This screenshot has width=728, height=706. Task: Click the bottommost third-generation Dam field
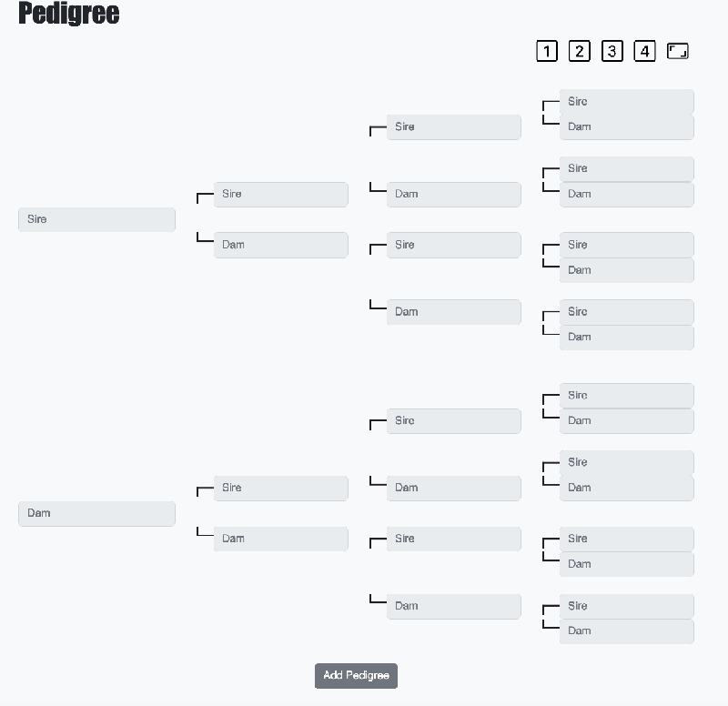(x=454, y=606)
